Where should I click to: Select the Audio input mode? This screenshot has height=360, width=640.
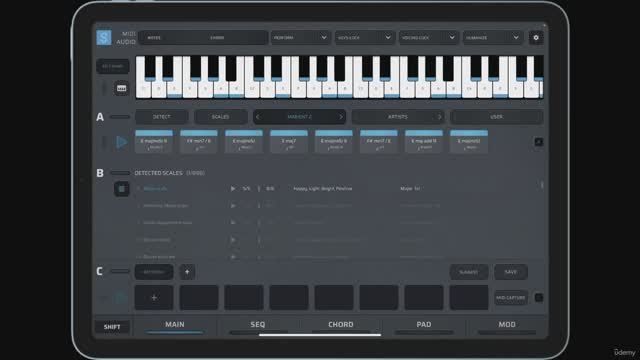[x=126, y=42]
